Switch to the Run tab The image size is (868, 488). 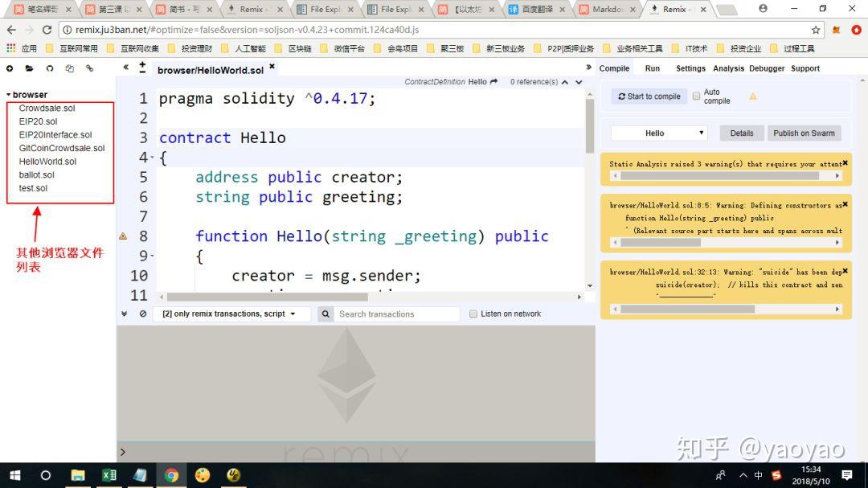click(652, 68)
